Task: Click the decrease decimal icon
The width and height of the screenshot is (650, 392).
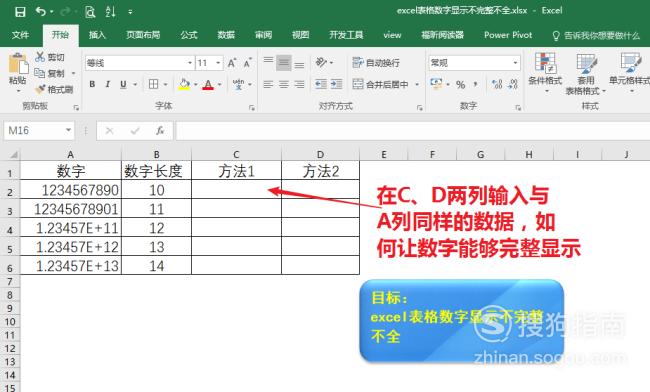Action: click(513, 85)
